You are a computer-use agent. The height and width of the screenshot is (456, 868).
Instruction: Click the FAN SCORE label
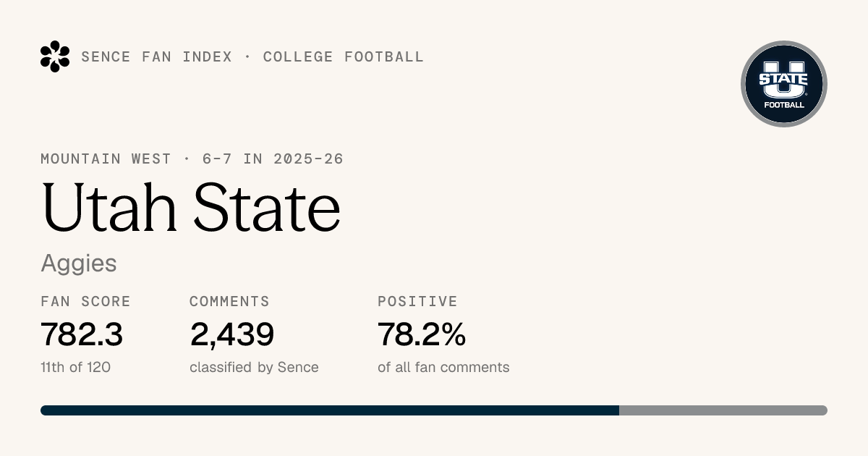point(85,301)
